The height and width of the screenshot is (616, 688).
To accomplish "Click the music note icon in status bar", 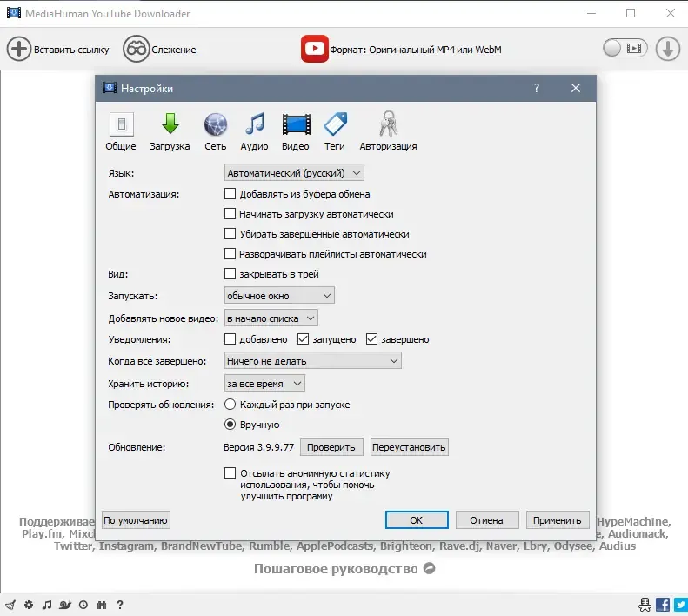I will [47, 605].
